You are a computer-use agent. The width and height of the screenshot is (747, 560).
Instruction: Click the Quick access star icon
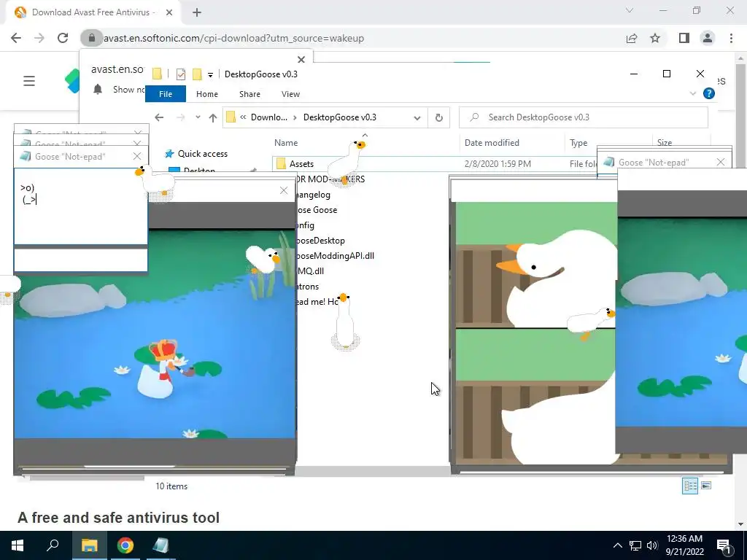coord(169,154)
